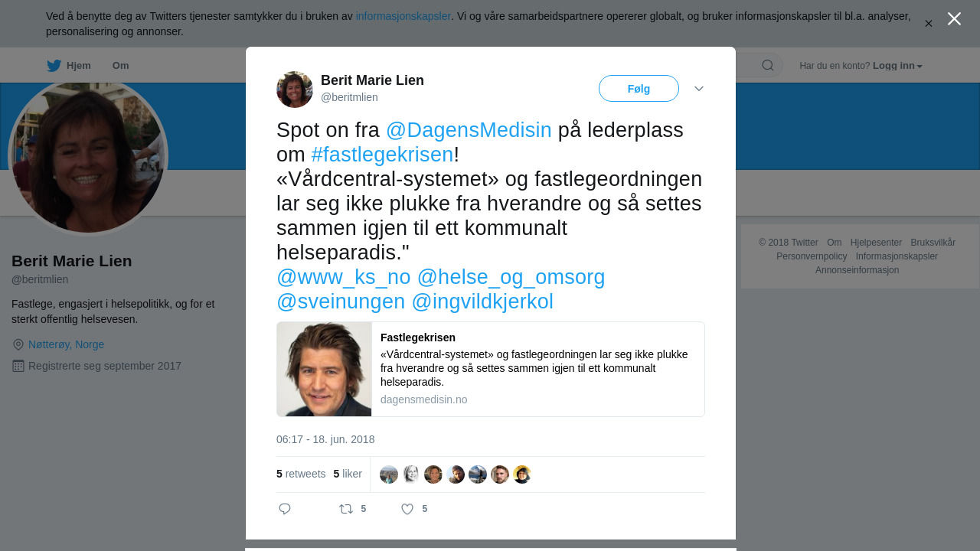Screen dimensions: 980x551
Task: Click the Nøtterøy, Norge location link
Action: (x=66, y=344)
